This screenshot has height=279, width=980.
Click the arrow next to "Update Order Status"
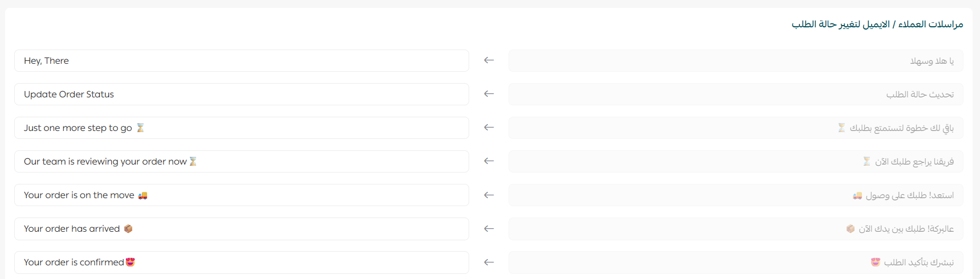tap(489, 94)
